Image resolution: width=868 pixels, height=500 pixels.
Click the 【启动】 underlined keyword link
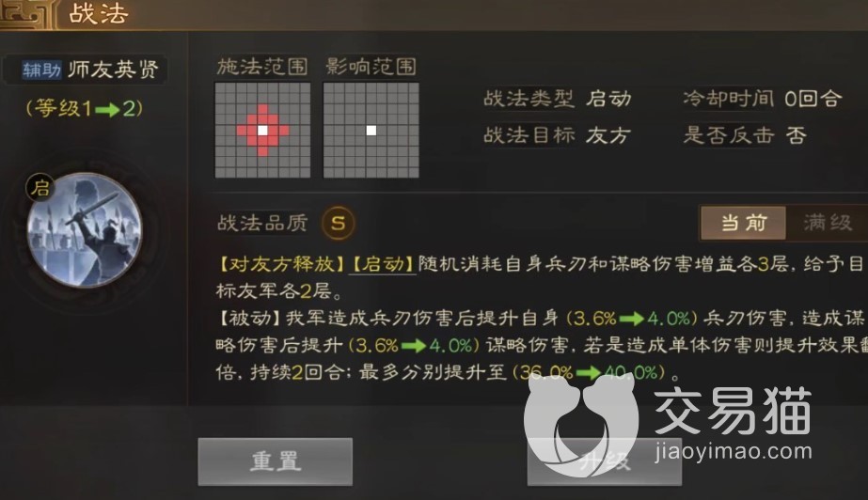(382, 264)
